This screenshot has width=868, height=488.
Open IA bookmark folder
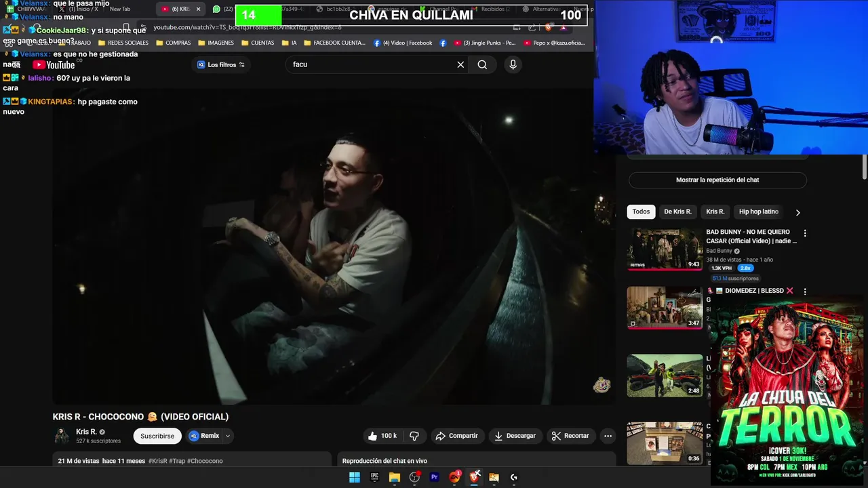(289, 43)
